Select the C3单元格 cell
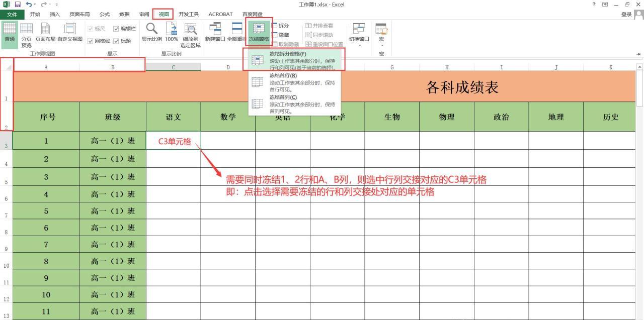The width and height of the screenshot is (644, 320). [x=174, y=141]
